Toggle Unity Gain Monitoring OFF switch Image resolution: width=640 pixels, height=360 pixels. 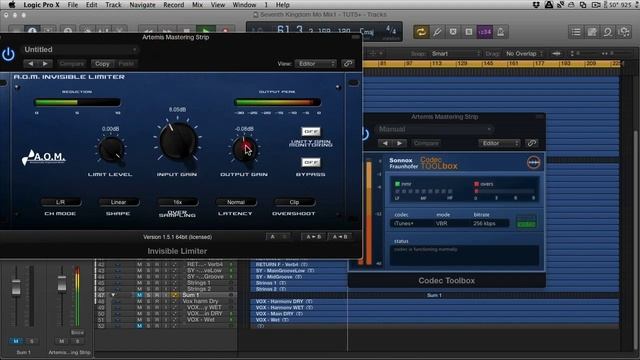pyautogui.click(x=311, y=131)
